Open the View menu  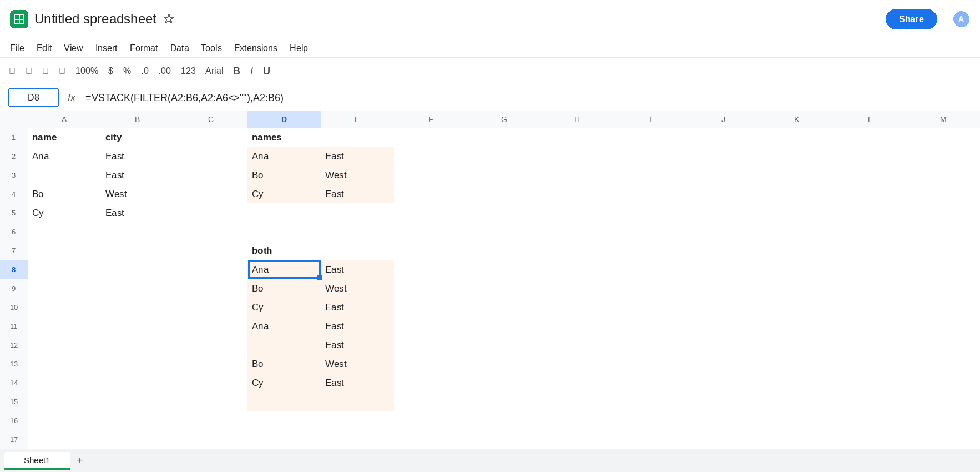click(x=73, y=48)
